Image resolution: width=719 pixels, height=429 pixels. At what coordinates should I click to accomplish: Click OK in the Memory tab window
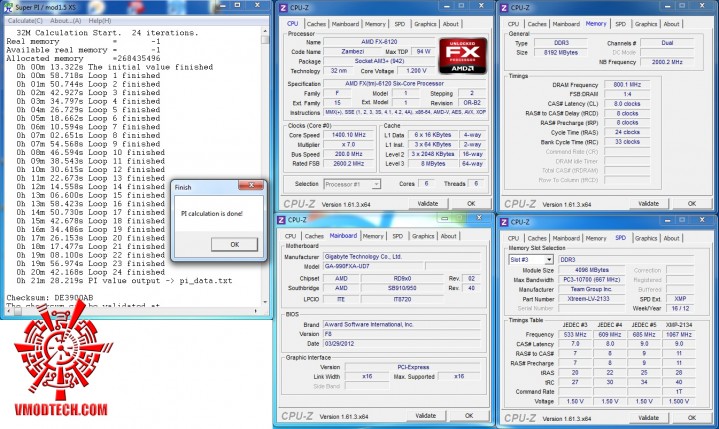click(x=692, y=204)
